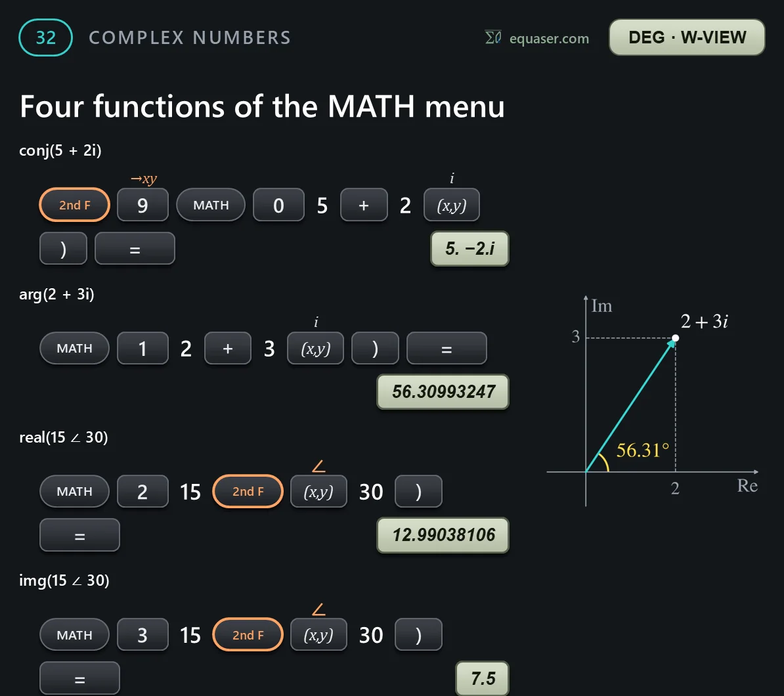Select the 2nd F key in conj row
Viewport: 784px width, 696px height.
point(74,205)
